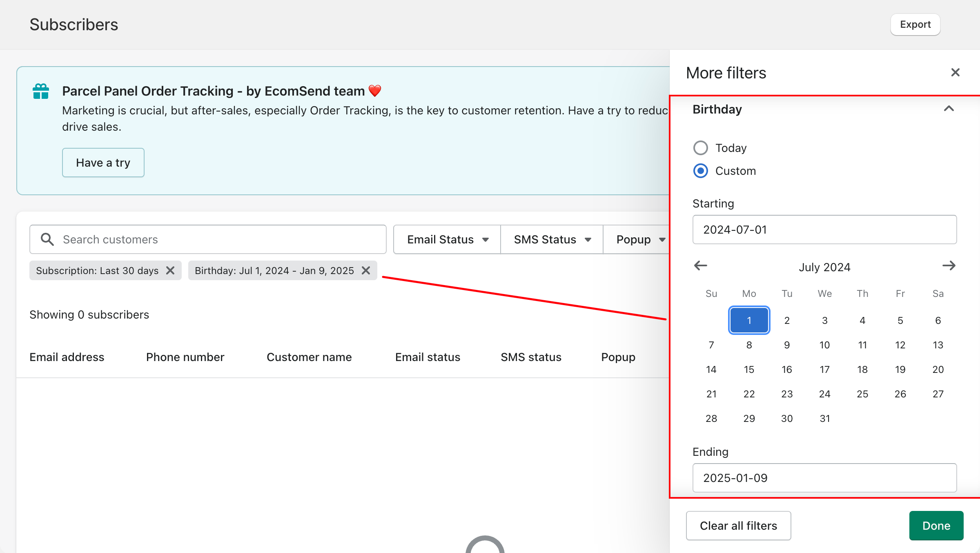Open the Popup filter dropdown
Screen dimensions: 980x553
(x=637, y=239)
